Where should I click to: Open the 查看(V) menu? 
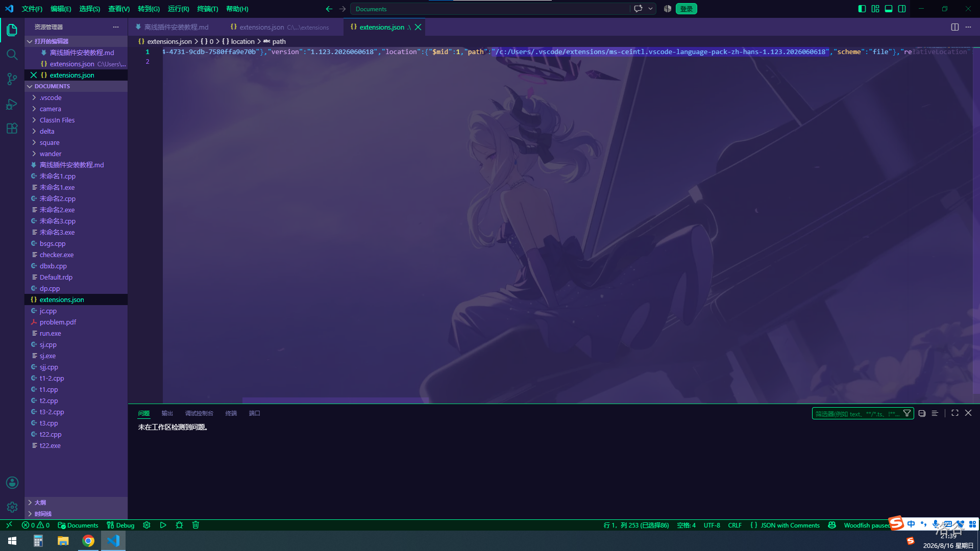pyautogui.click(x=119, y=9)
